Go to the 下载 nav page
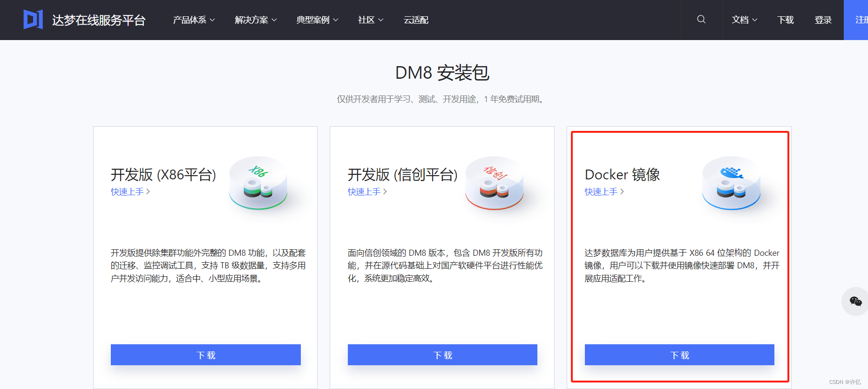The image size is (868, 389). click(786, 20)
